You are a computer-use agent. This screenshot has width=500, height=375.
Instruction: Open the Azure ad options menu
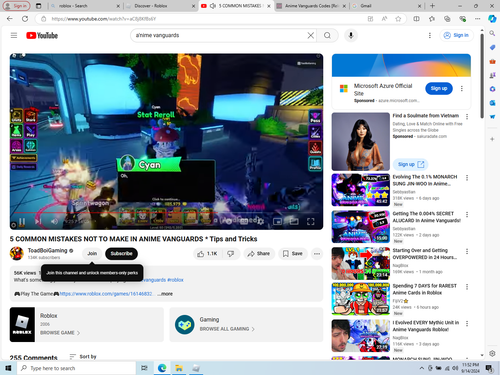coord(462,88)
